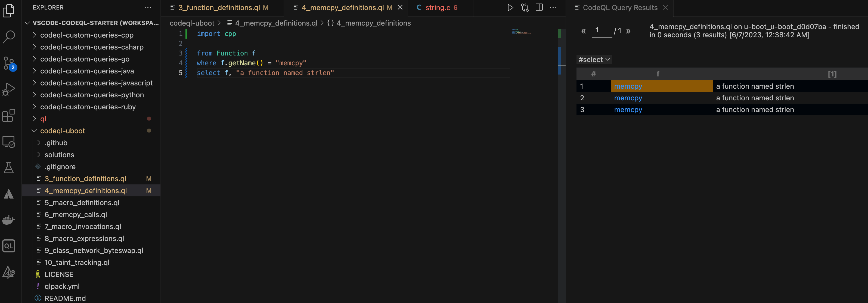The height and width of the screenshot is (303, 868).
Task: Run the query with the play icon
Action: tap(510, 7)
